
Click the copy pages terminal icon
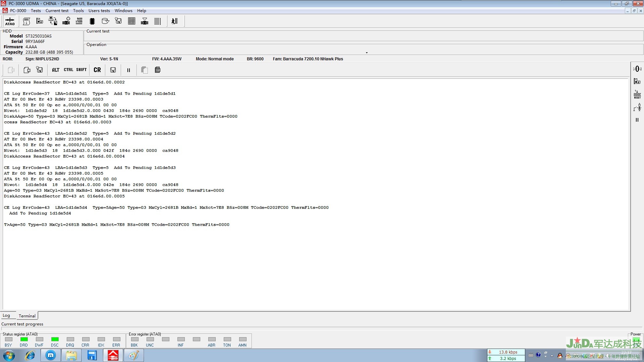pos(145,70)
